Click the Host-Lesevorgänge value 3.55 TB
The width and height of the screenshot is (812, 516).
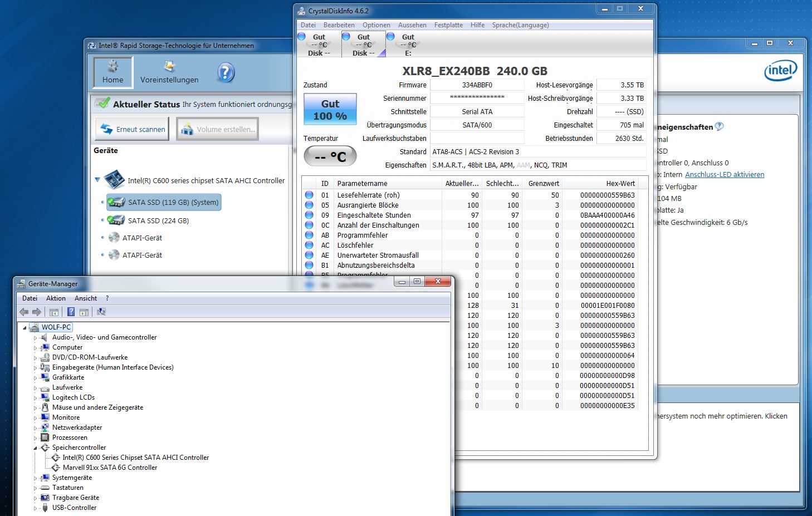(622, 85)
